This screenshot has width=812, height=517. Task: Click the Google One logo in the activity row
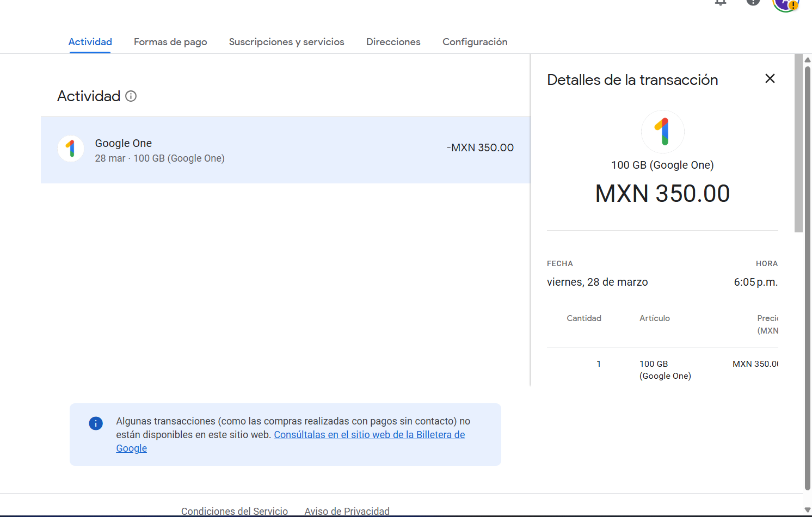(x=71, y=149)
